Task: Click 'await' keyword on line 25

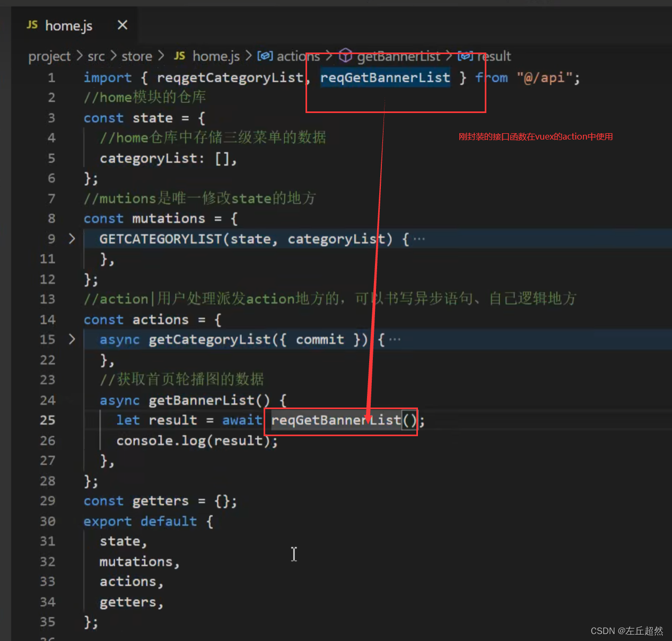Action: pos(242,420)
